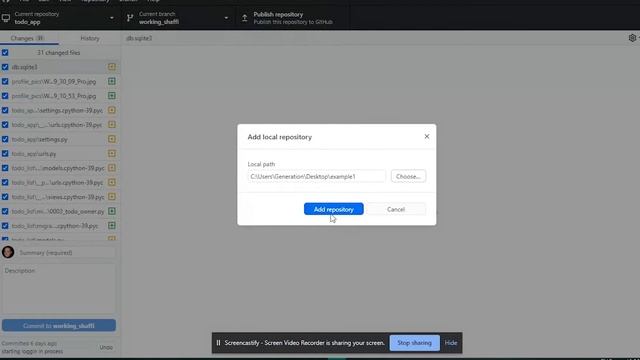The height and width of the screenshot is (360, 640).
Task: Open the diff settings gear icon
Action: (x=632, y=38)
